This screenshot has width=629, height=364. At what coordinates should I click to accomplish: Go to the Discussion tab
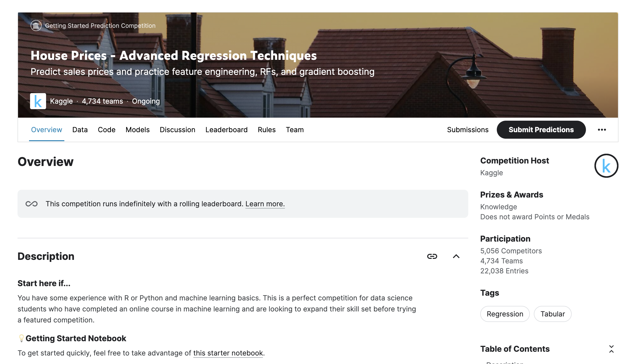click(177, 130)
